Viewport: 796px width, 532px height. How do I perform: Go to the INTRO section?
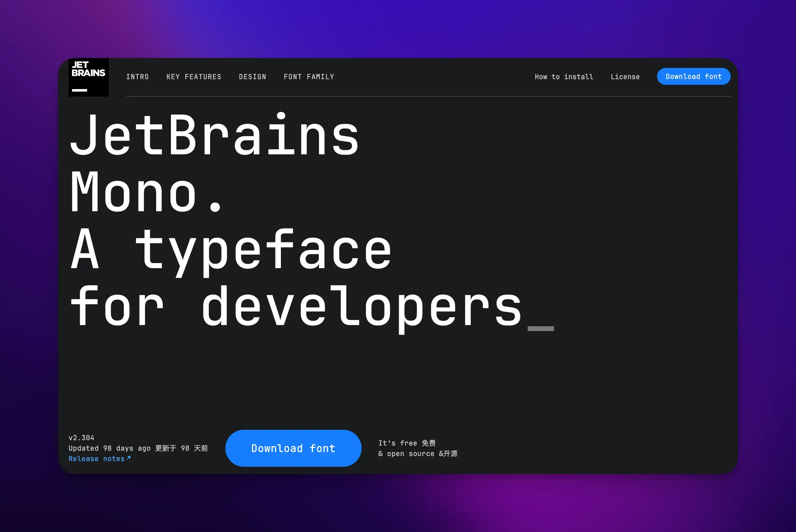(x=137, y=77)
